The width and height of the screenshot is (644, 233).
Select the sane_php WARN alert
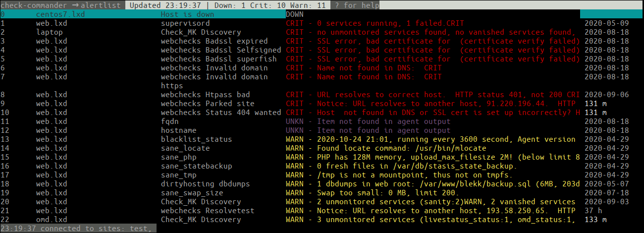click(x=178, y=157)
